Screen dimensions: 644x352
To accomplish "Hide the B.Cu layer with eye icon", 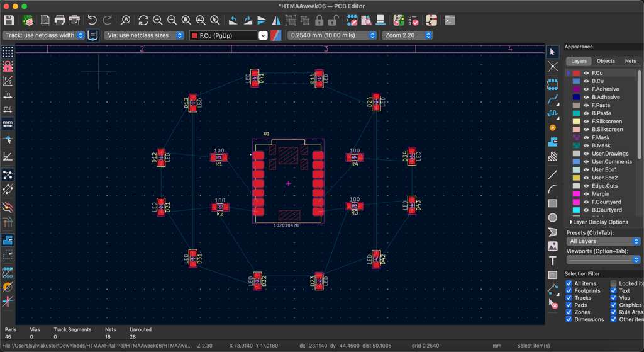I will (586, 81).
